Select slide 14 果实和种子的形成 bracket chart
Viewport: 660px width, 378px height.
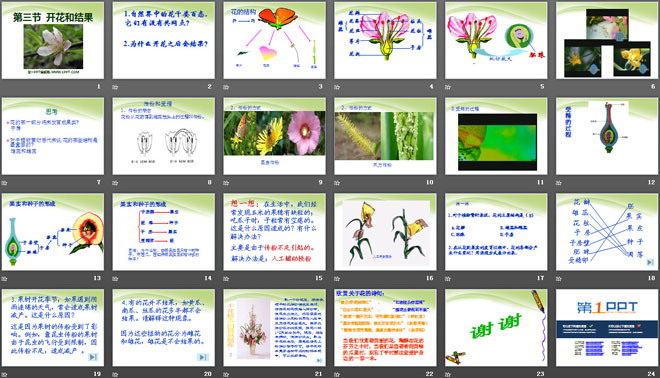[x=163, y=232]
